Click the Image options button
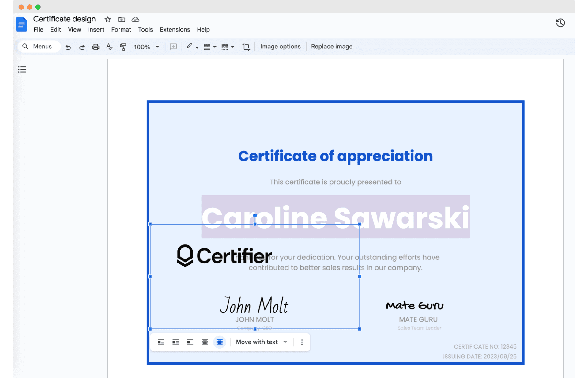The width and height of the screenshot is (588, 378). [280, 46]
